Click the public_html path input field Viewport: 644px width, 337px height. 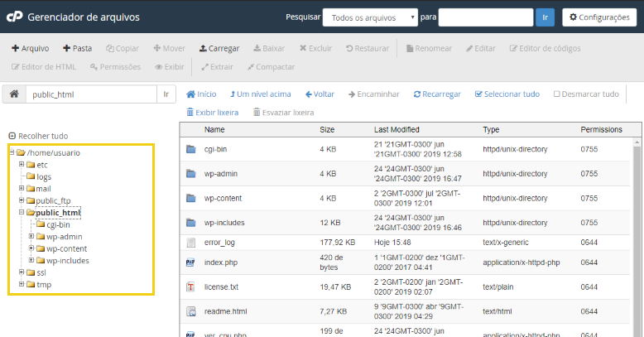[91, 94]
